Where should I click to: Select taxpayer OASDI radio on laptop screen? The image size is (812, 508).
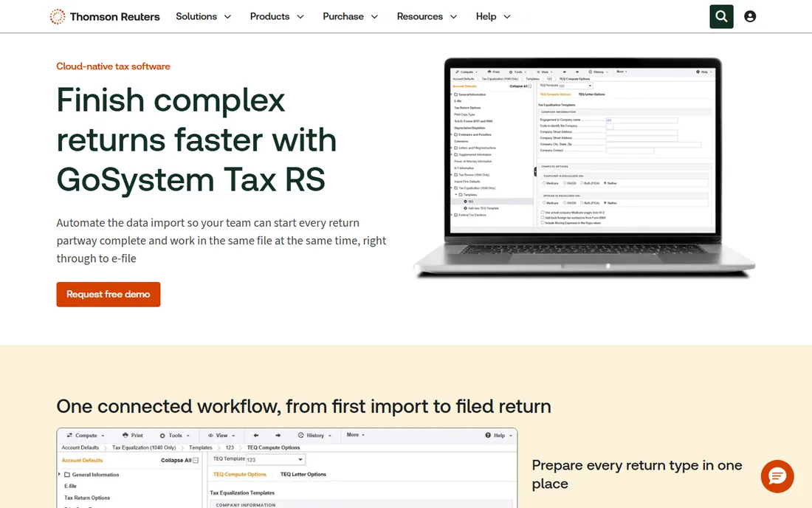pos(565,183)
